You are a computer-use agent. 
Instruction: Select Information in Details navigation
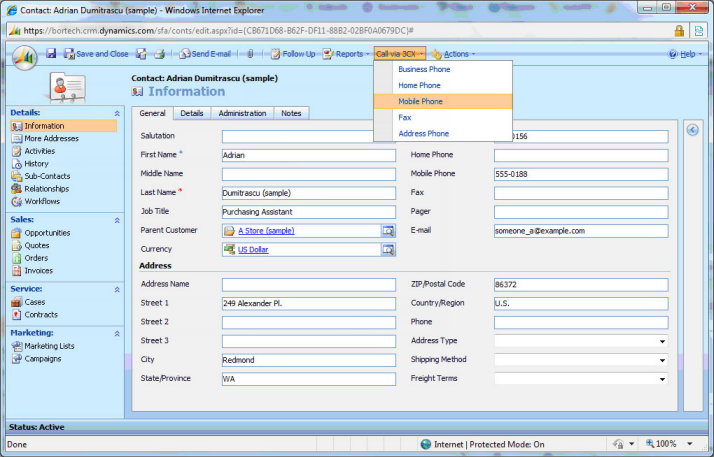(x=64, y=126)
